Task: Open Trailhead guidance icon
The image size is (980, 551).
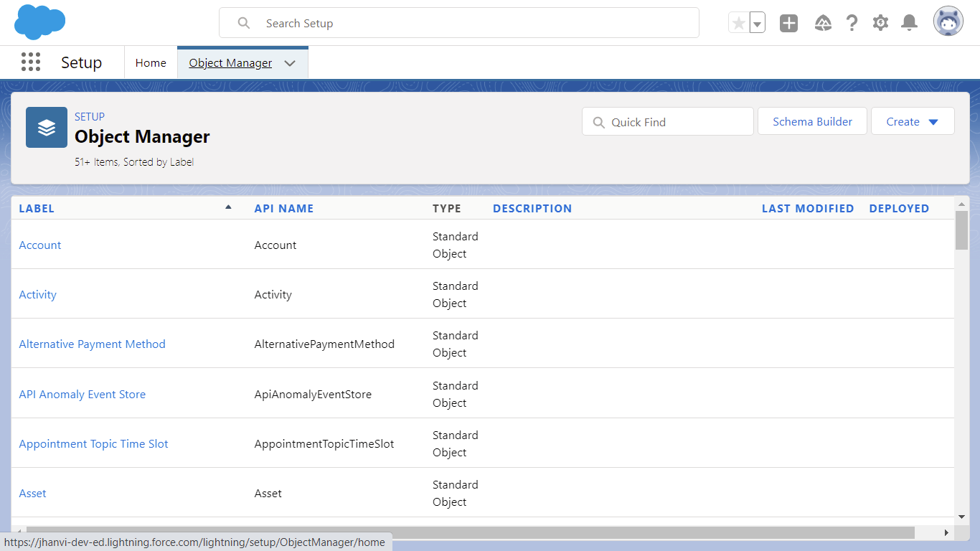Action: [x=823, y=23]
